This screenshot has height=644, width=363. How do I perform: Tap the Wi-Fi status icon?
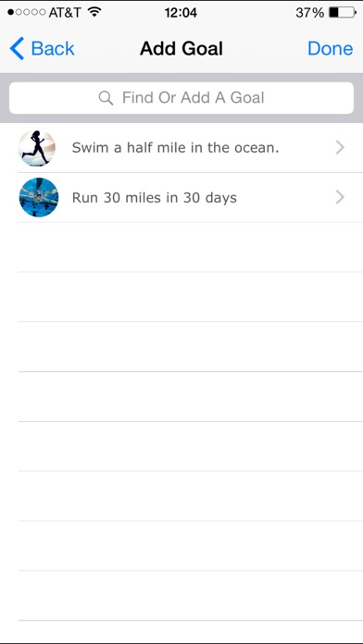pos(94,12)
